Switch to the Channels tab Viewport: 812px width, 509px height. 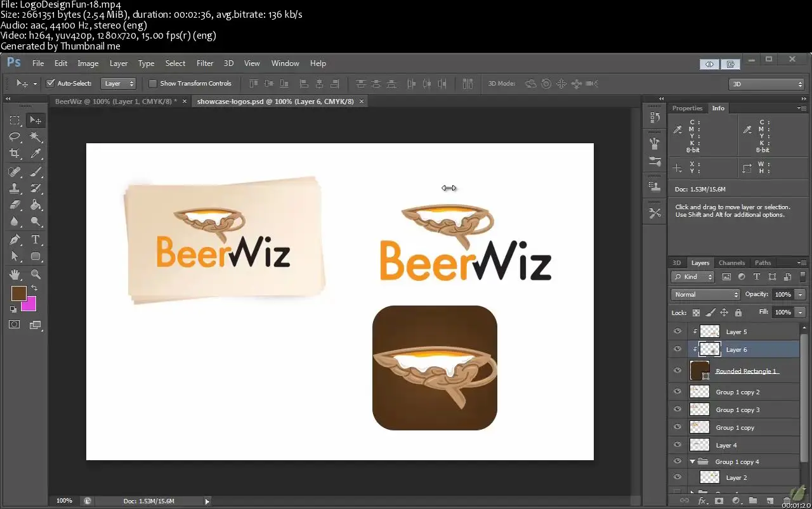731,263
